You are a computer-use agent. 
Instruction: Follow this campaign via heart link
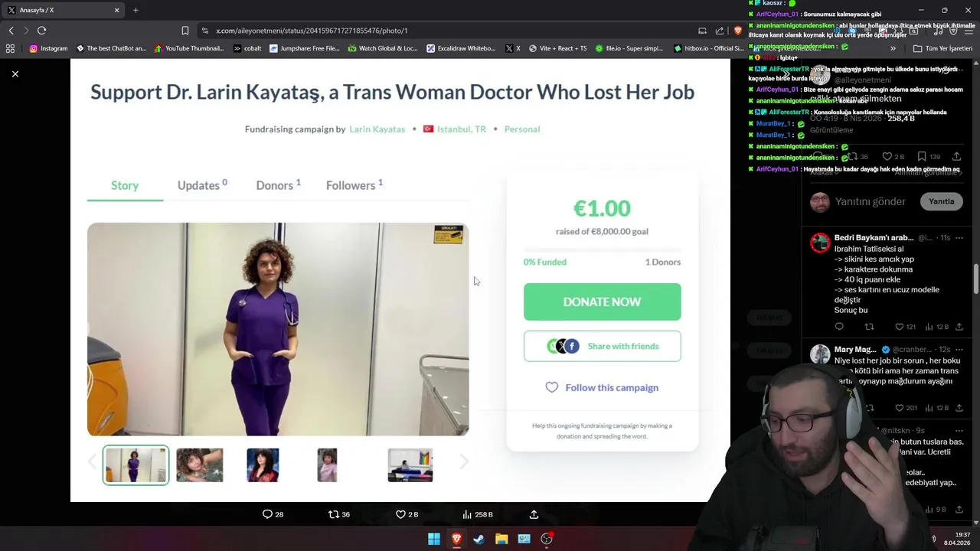[602, 387]
